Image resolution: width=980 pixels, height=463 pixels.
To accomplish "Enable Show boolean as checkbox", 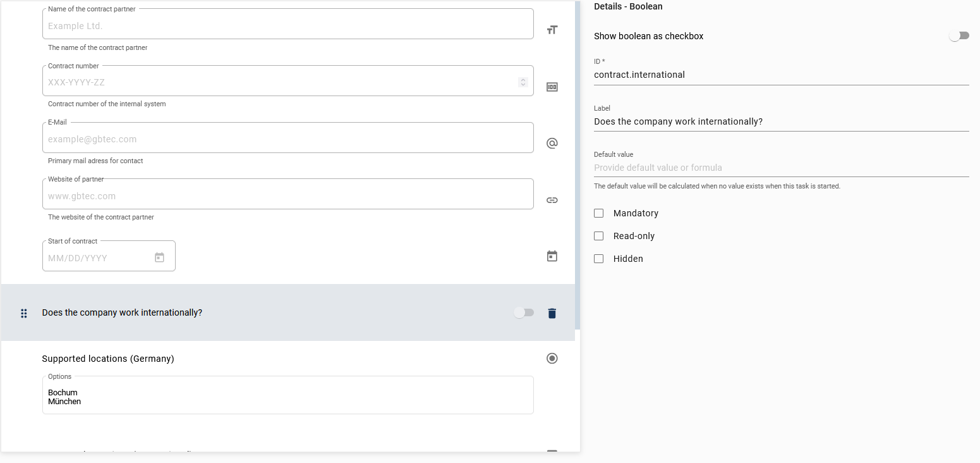I will tap(959, 35).
